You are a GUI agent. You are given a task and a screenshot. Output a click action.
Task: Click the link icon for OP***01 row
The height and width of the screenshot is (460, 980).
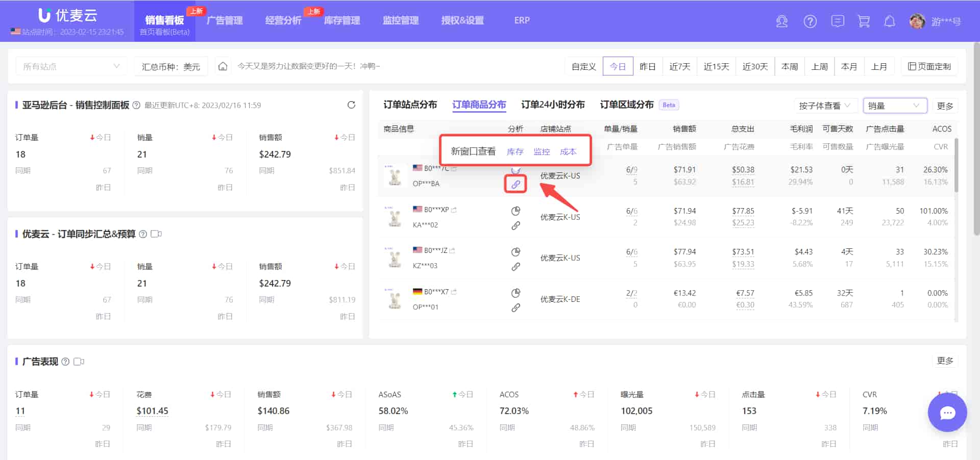pos(516,308)
